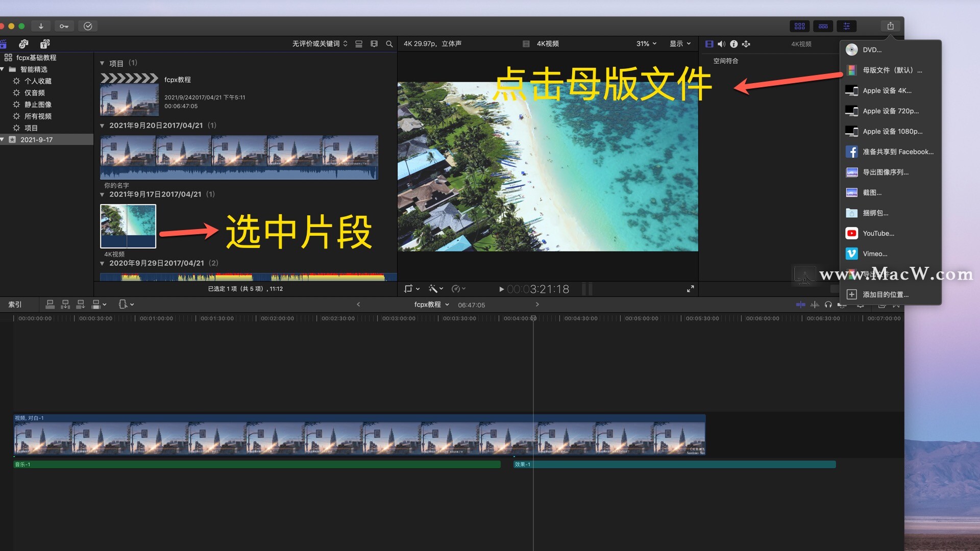Choose 母版文件（默认） from share menu
Image resolution: width=980 pixels, height=551 pixels.
[x=891, y=70]
